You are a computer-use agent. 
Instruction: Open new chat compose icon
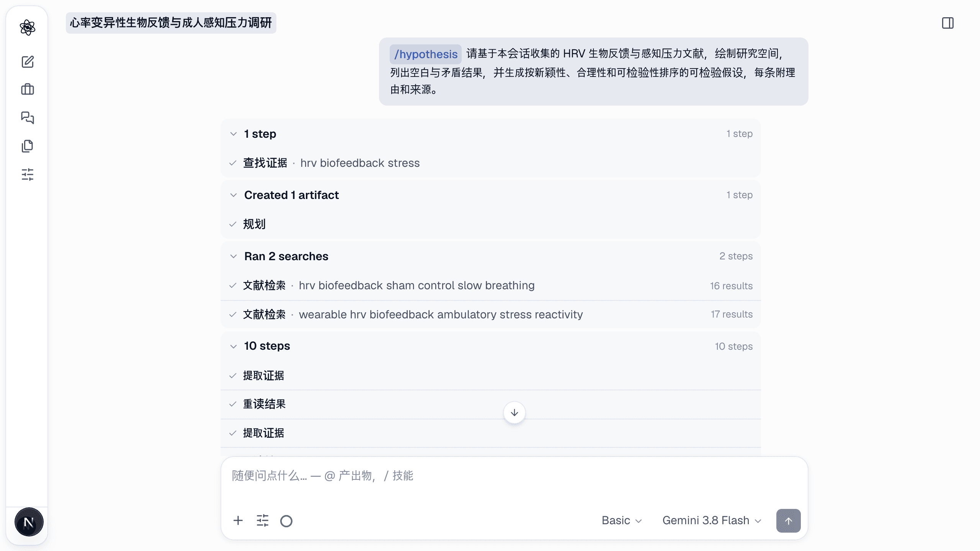[x=28, y=62]
